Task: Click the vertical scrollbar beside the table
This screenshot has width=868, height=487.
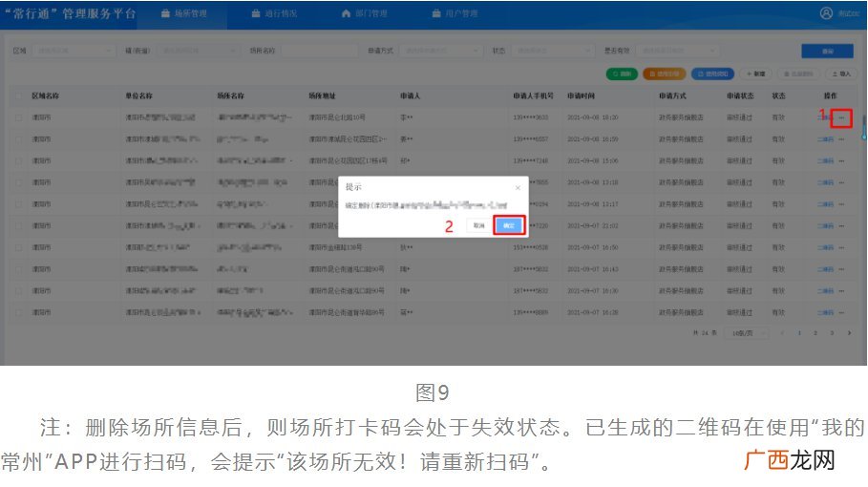Action: click(x=864, y=127)
